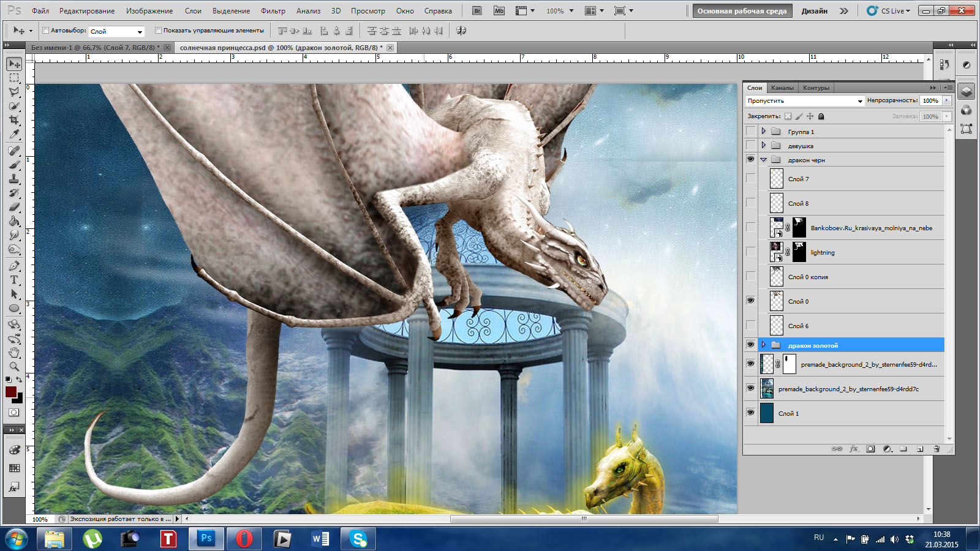This screenshot has height=551, width=980.
Task: Click the Слой 1 color thumbnail
Action: (767, 413)
